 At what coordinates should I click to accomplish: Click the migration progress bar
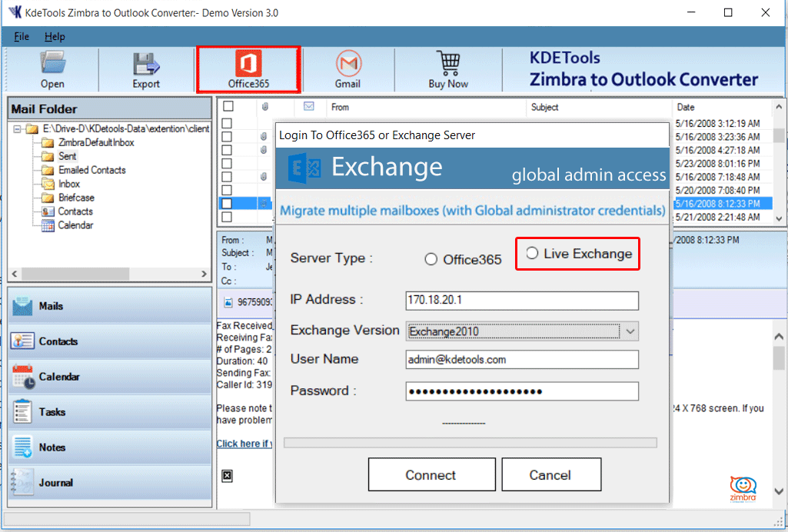(469, 442)
